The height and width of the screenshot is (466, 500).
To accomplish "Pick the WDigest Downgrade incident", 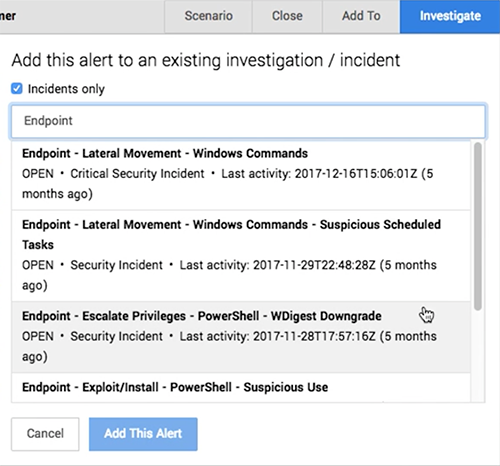I will (241, 337).
